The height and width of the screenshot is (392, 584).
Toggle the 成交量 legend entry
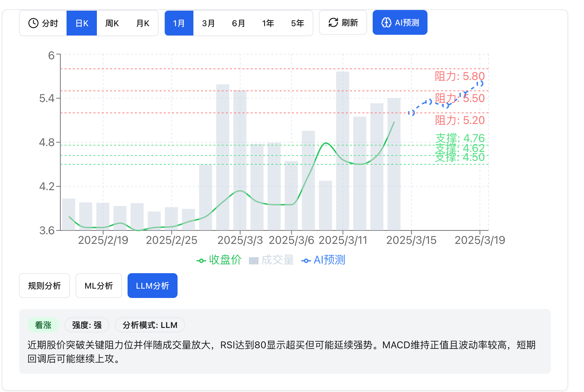271,260
